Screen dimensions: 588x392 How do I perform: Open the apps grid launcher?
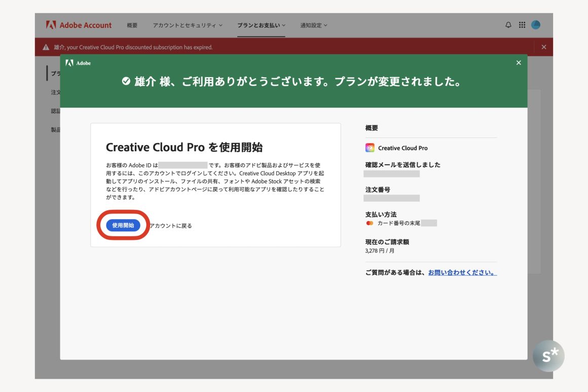522,25
